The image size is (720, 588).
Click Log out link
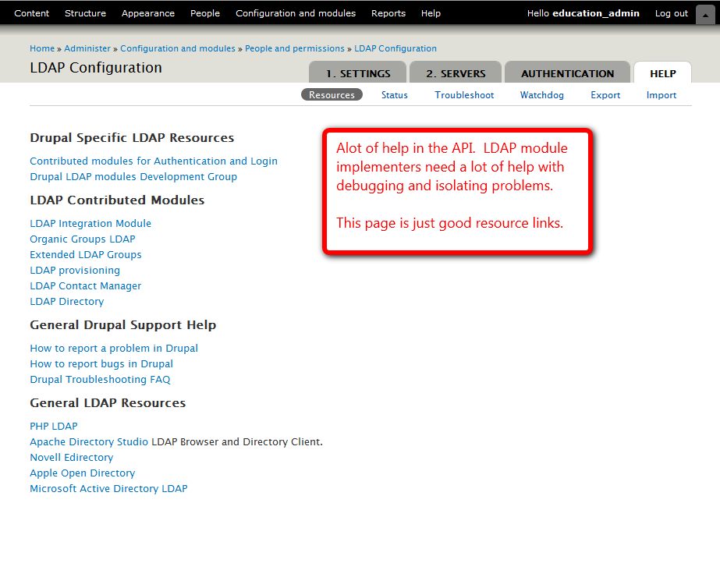pyautogui.click(x=671, y=13)
